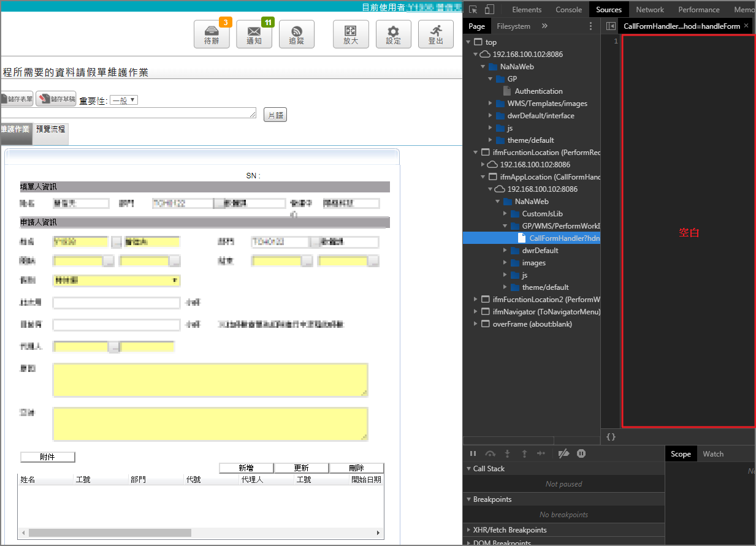The image size is (756, 546).
Task: Click the 放大 maximize view icon
Action: click(351, 34)
